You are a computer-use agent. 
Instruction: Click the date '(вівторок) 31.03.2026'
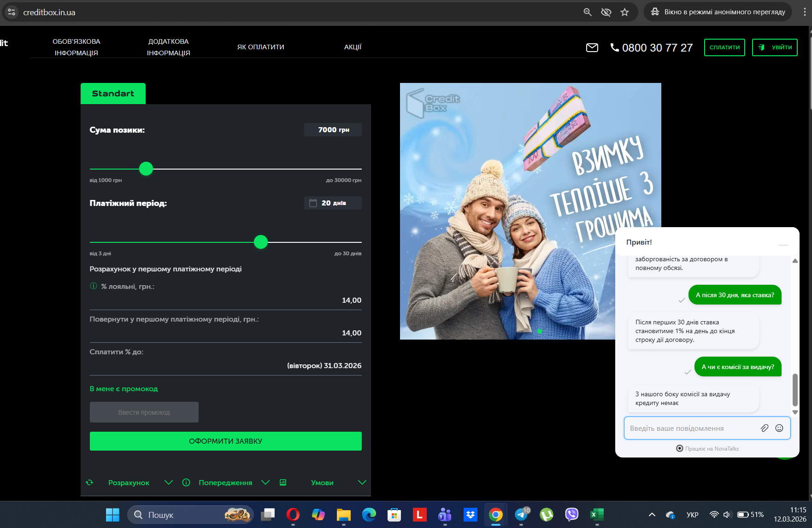(x=324, y=365)
